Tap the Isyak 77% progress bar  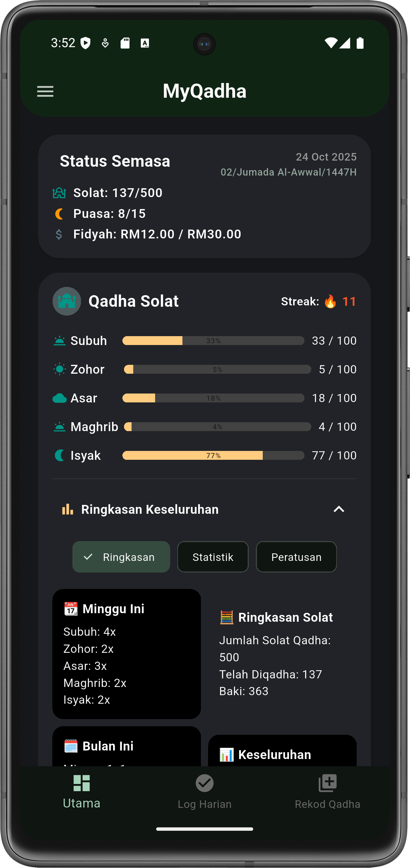click(213, 455)
